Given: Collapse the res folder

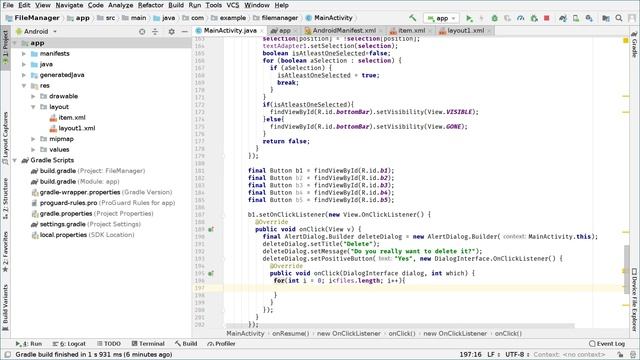Looking at the screenshot, I should click(24, 86).
